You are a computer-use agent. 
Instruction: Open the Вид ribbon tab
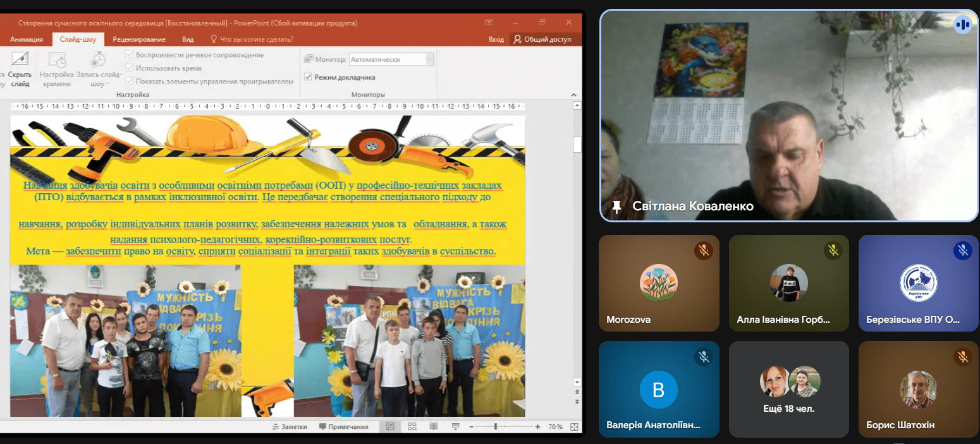(188, 39)
